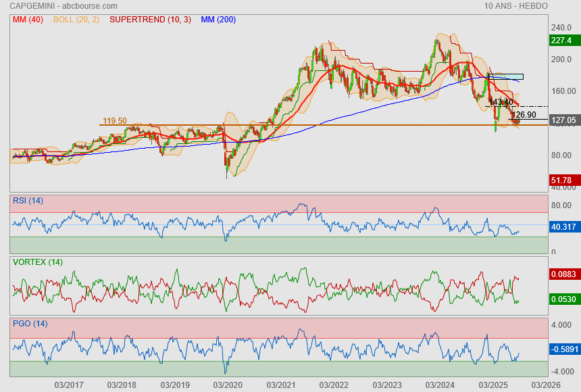Click the PGO value tag -0.5891
Screen dimensions: 581x392
click(563, 349)
